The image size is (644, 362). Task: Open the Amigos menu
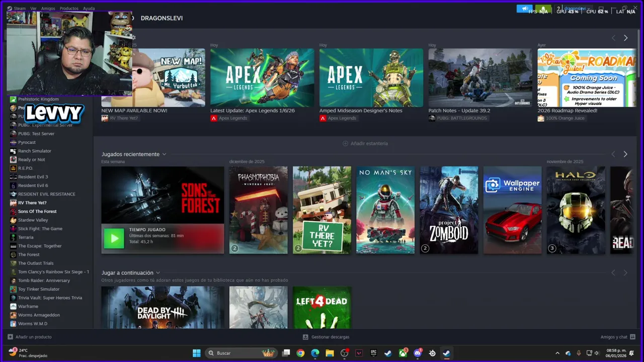tap(48, 9)
